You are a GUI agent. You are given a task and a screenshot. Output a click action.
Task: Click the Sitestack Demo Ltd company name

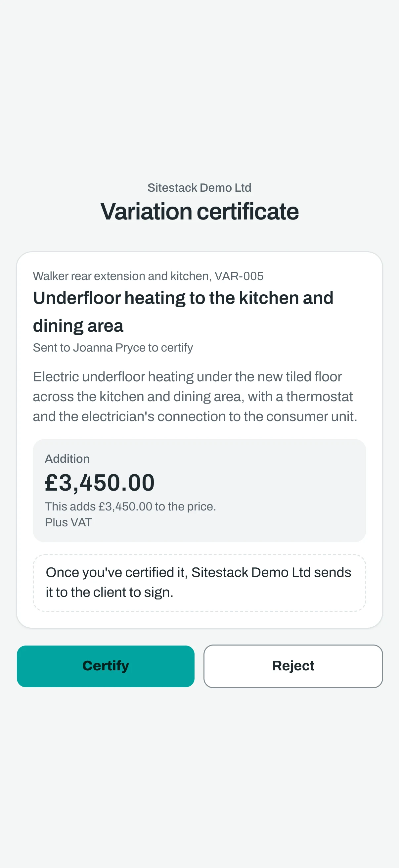pyautogui.click(x=199, y=188)
